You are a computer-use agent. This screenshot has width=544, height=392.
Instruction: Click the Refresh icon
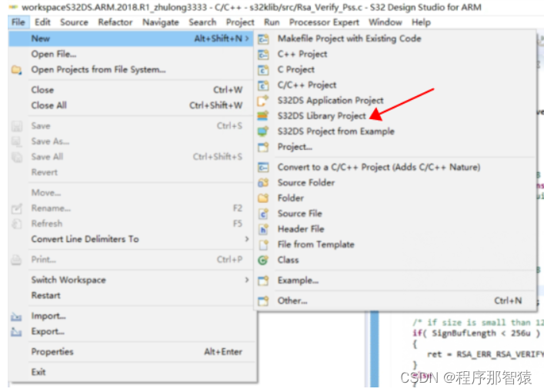tap(16, 224)
